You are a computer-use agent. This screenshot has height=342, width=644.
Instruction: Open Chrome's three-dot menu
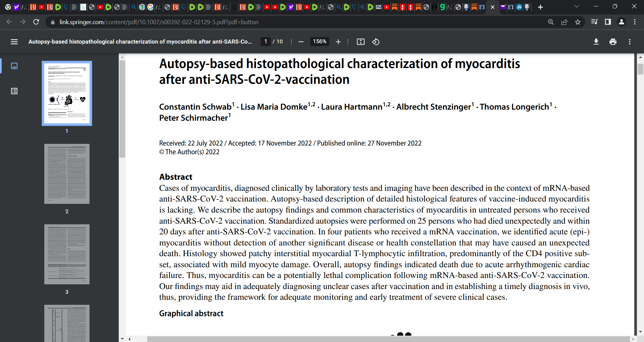pos(635,22)
